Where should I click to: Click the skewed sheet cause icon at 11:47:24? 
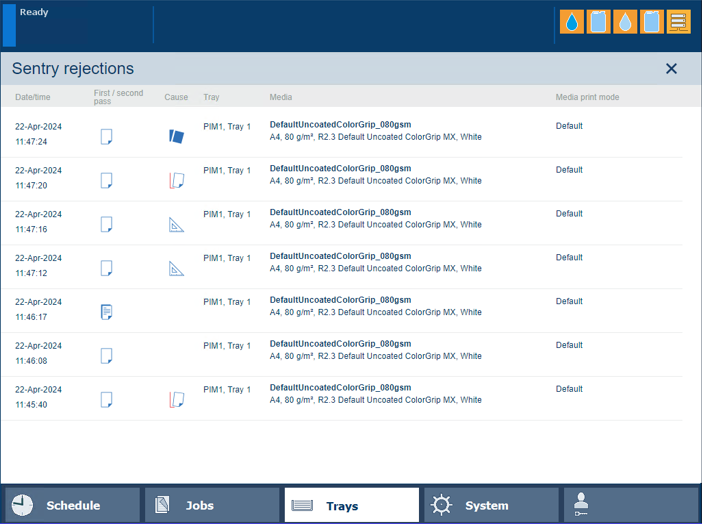tap(176, 136)
